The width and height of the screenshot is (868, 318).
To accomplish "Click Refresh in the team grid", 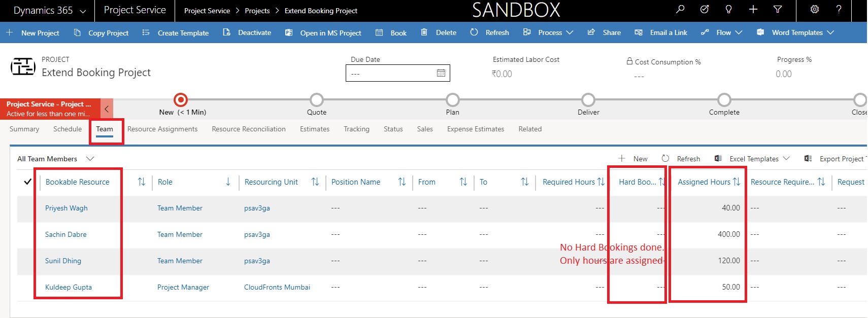I will pos(681,159).
